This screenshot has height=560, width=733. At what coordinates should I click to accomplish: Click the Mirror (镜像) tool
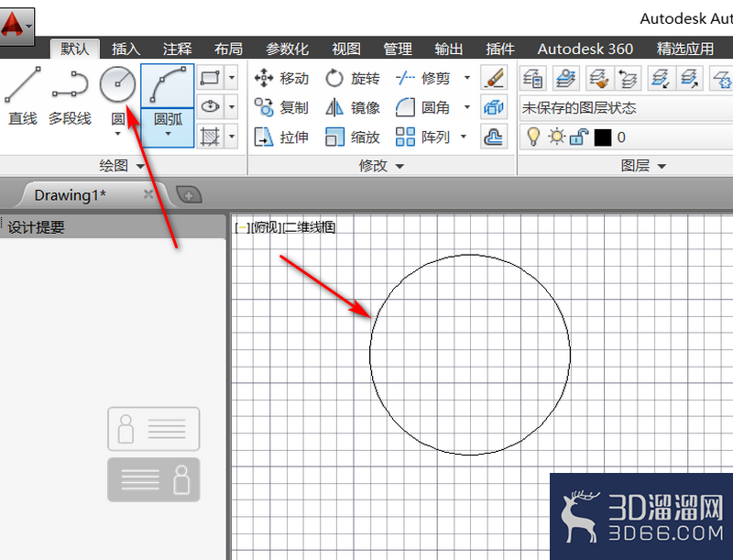coord(352,107)
